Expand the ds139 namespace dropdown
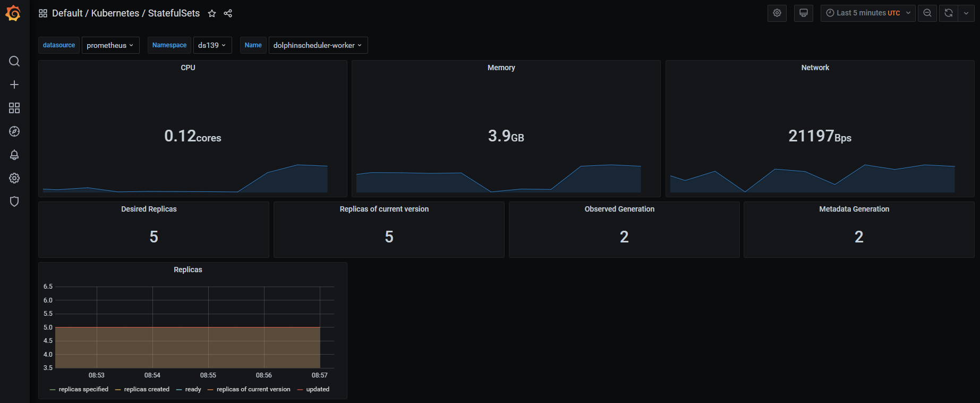The width and height of the screenshot is (980, 403). point(212,45)
